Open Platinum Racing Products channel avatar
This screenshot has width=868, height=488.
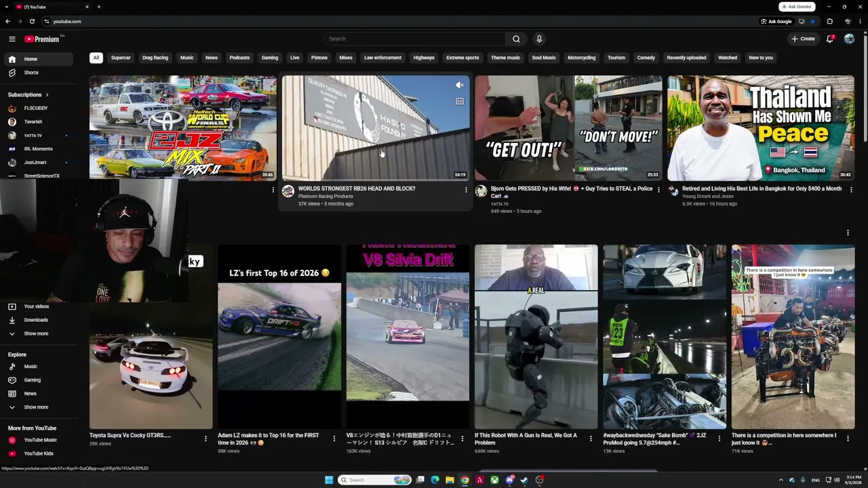point(288,192)
